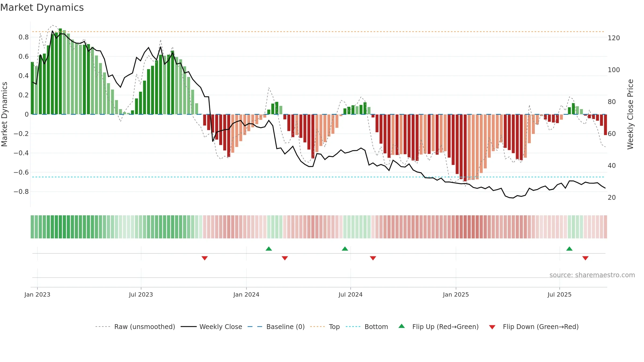Click the Jul 2024 x-axis label

[350, 294]
